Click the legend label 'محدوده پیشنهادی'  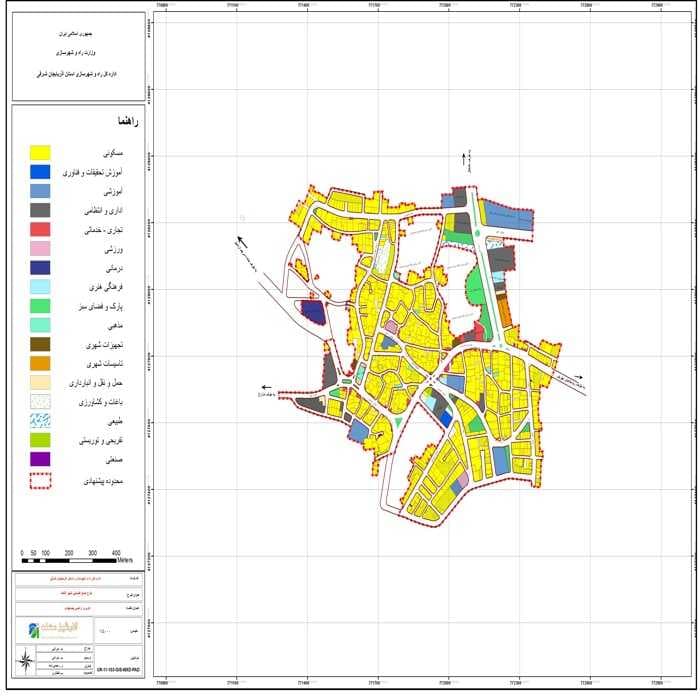coord(103,482)
